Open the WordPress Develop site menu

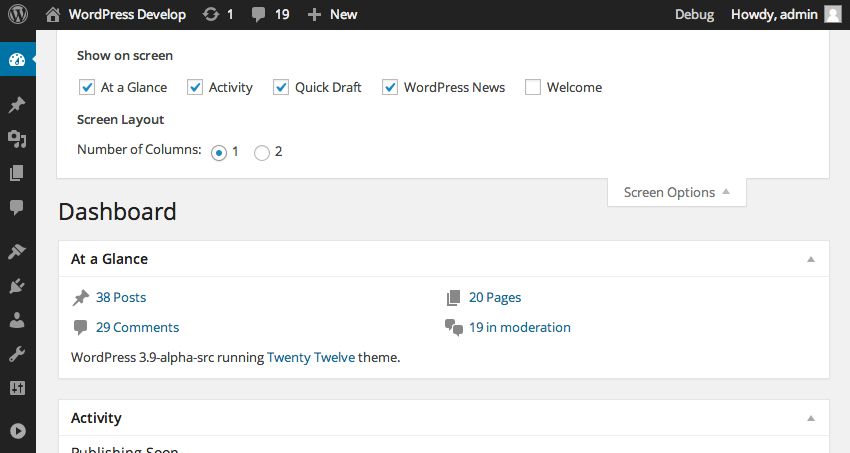(127, 15)
